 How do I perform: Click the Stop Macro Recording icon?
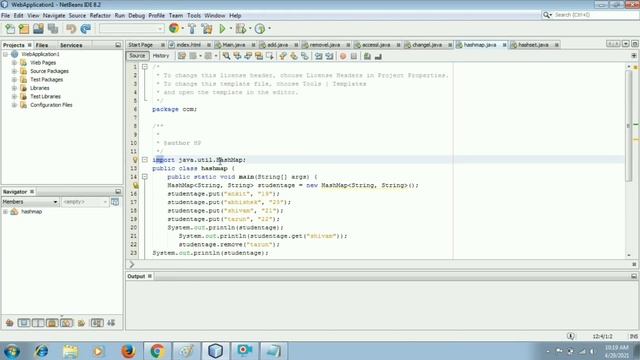click(354, 56)
